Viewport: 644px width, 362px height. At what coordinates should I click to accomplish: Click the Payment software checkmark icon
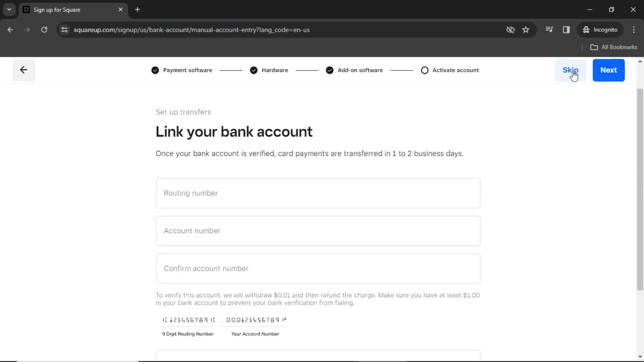(155, 70)
